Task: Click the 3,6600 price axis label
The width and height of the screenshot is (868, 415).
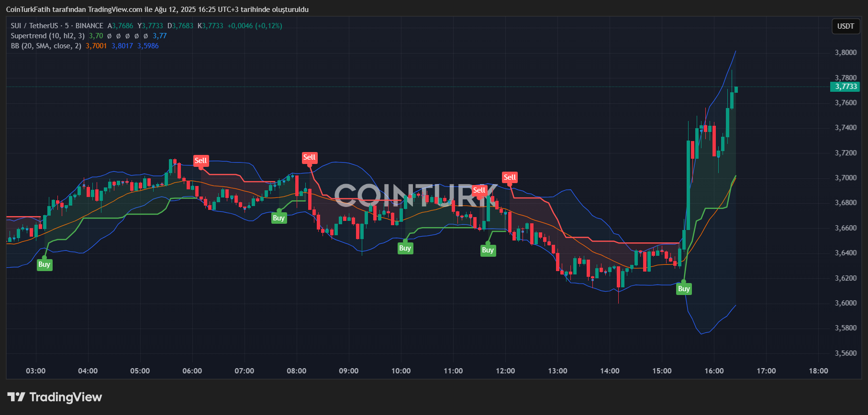Action: coord(846,228)
